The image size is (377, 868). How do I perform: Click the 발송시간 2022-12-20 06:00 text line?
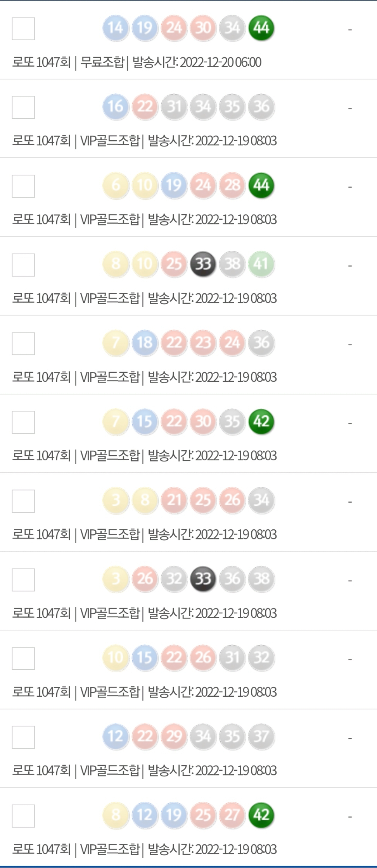[197, 62]
